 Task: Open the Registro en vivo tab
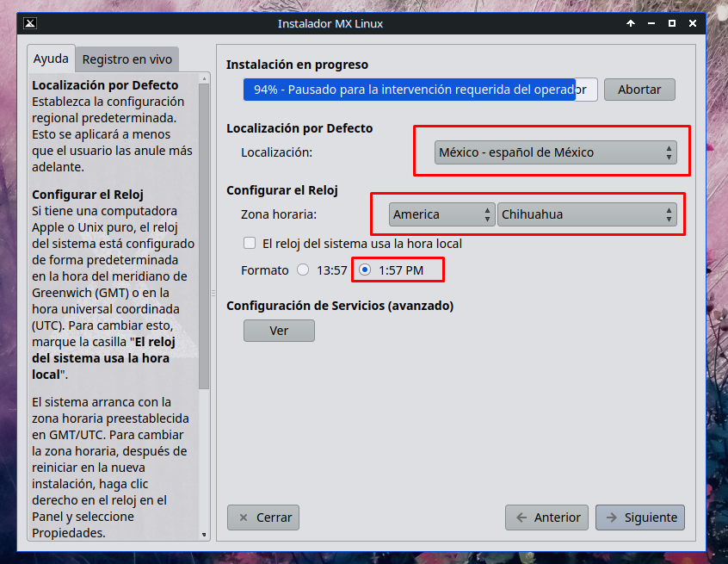tap(127, 59)
